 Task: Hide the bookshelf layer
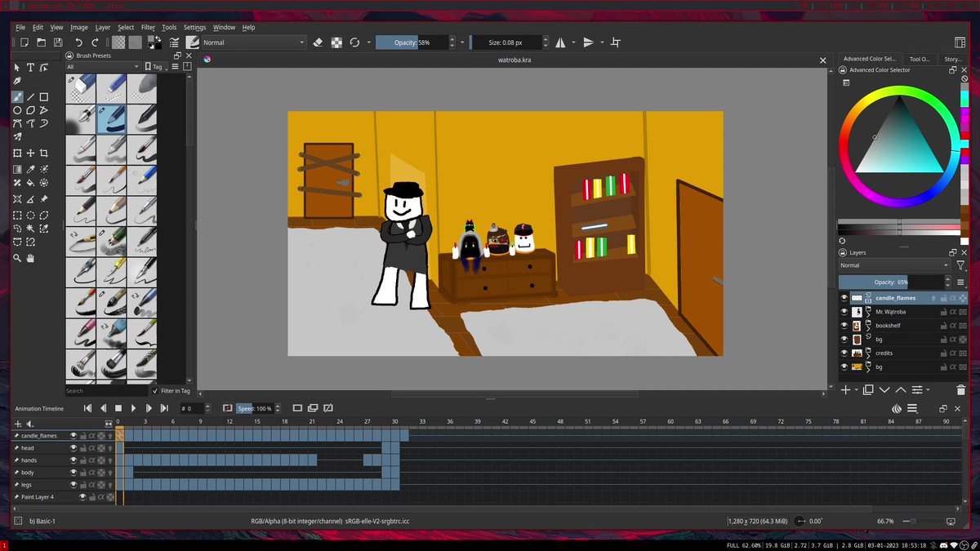point(844,326)
